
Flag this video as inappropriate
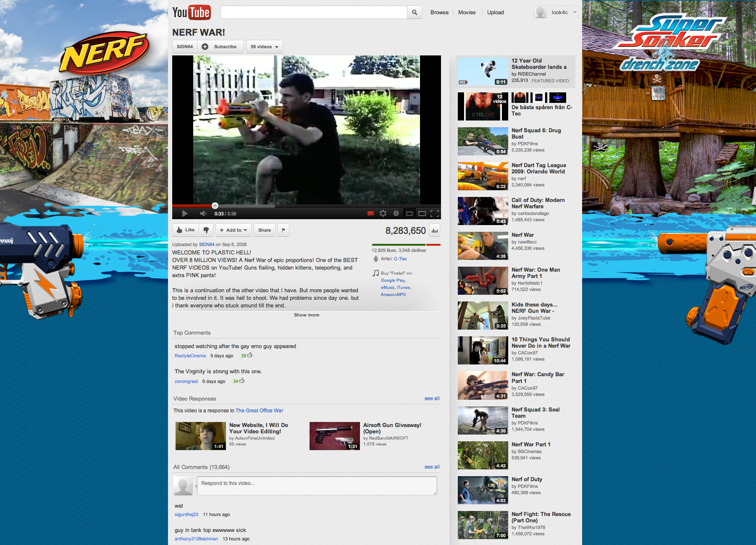tap(283, 230)
